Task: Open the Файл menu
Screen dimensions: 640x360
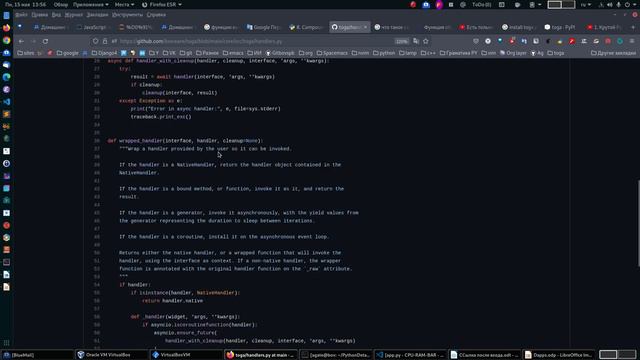Action: coord(22,15)
